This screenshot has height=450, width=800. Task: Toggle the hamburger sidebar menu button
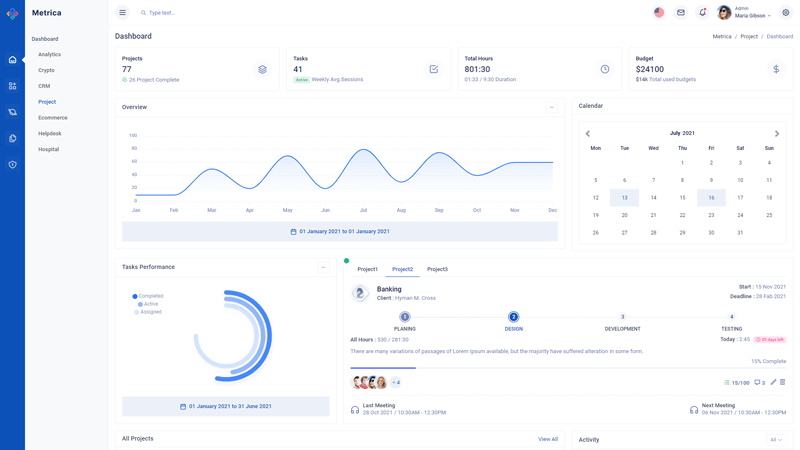pos(122,13)
